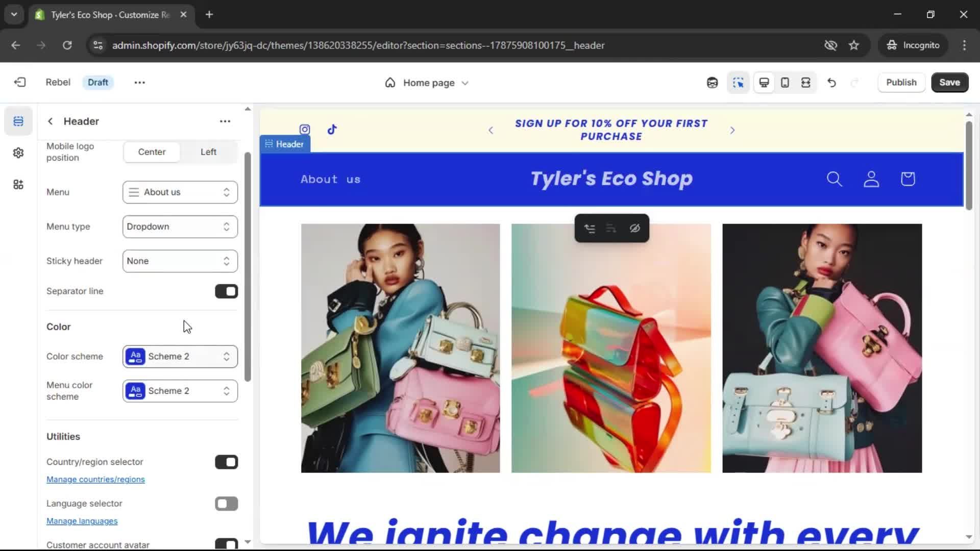
Task: Open the Color scheme Scheme 2 swatch picker
Action: tap(180, 357)
